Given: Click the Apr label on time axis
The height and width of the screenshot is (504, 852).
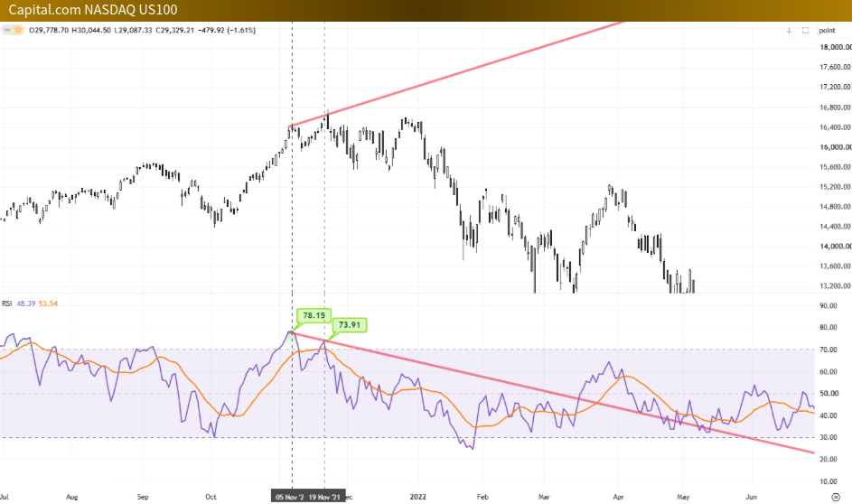Looking at the screenshot, I should pos(618,497).
